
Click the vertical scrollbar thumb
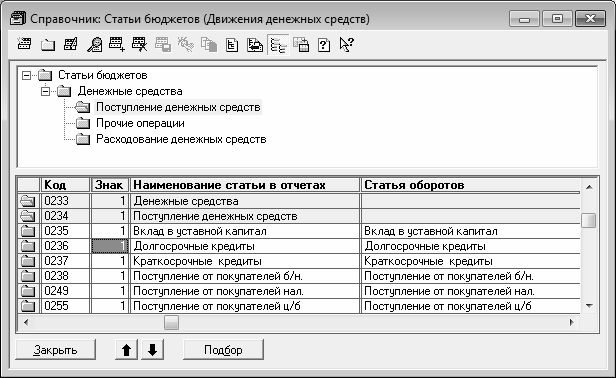[x=588, y=220]
